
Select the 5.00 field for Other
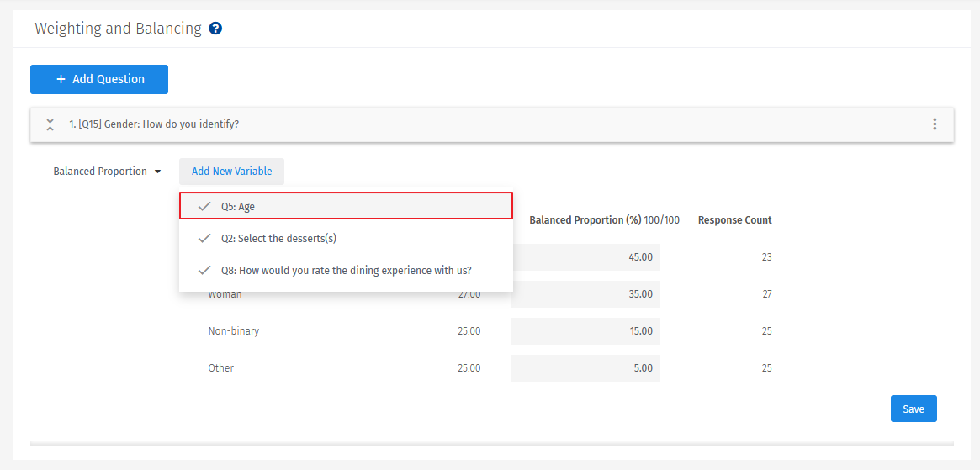pos(585,368)
